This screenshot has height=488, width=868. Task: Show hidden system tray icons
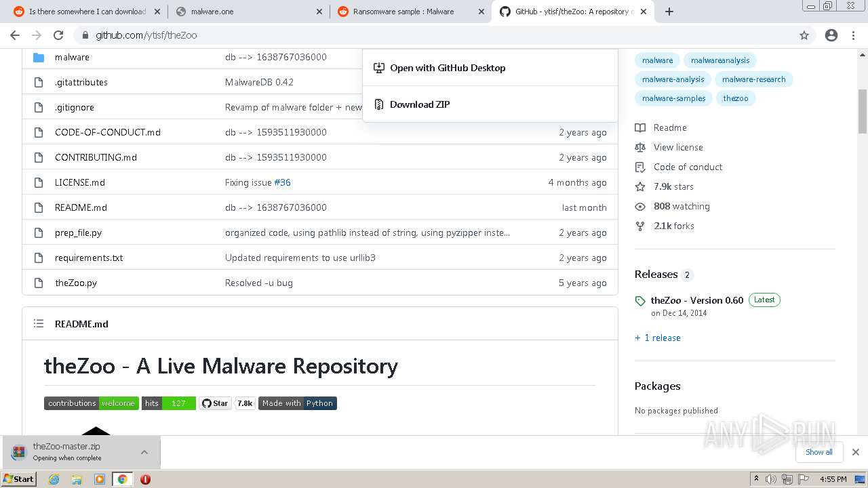756,479
